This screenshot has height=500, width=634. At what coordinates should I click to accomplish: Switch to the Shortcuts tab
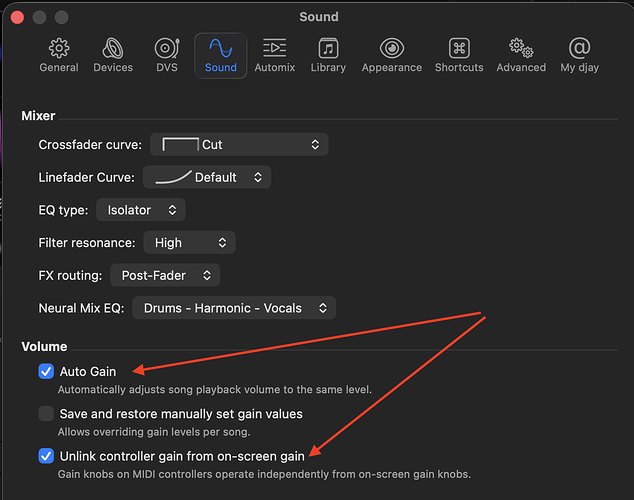[x=459, y=56]
